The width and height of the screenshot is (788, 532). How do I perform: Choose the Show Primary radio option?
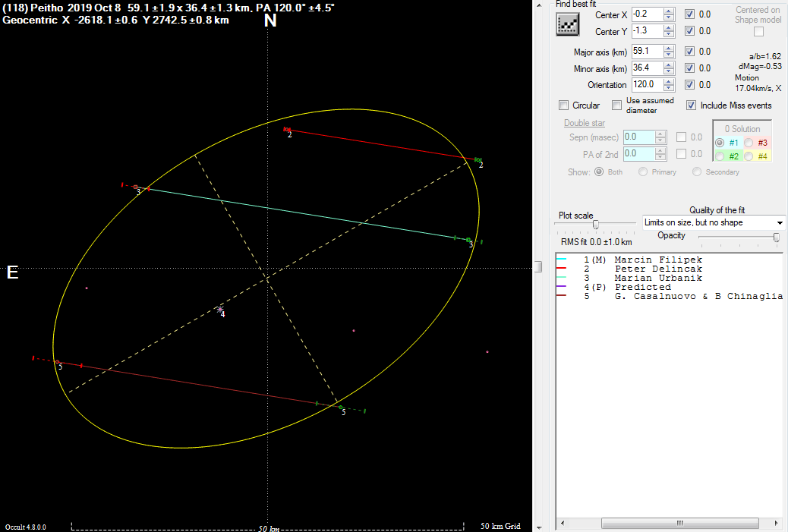(x=643, y=172)
